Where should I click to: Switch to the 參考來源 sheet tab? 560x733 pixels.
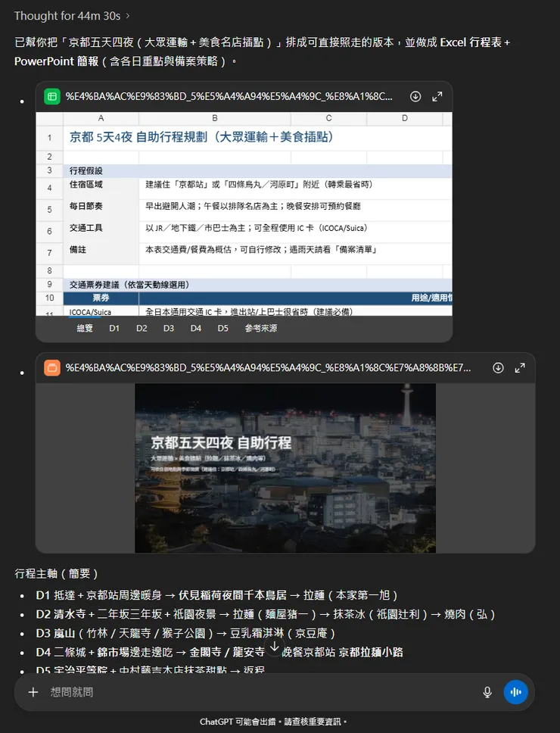[260, 328]
